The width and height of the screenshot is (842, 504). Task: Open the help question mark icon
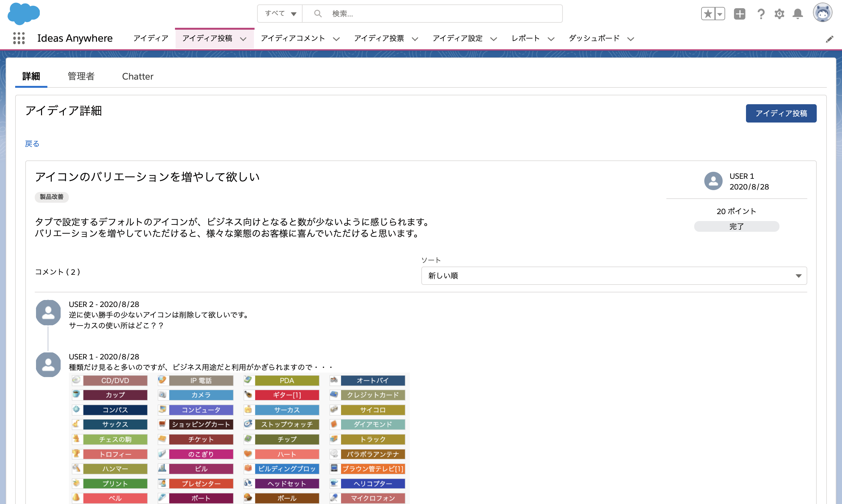(x=761, y=14)
